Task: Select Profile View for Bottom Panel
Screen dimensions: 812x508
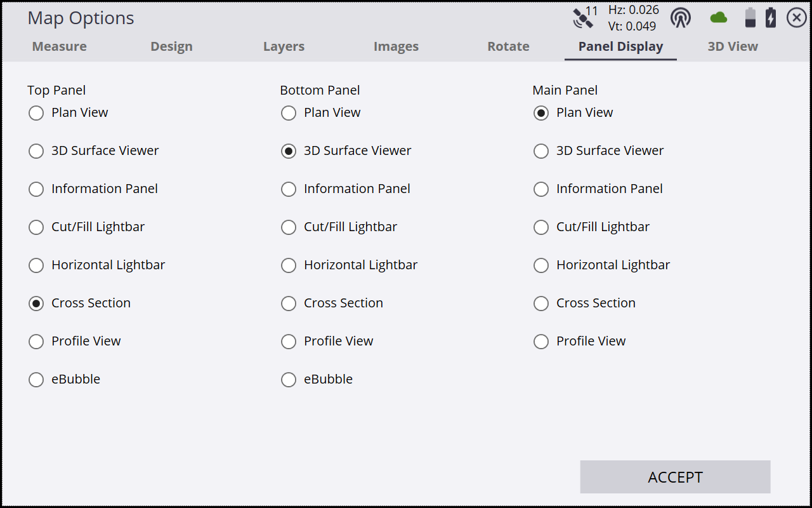Action: [x=289, y=341]
